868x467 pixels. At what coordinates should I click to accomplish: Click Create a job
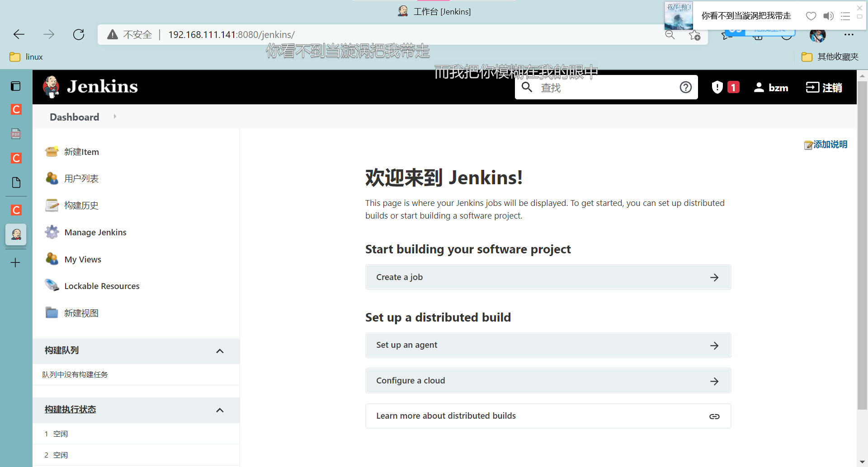(x=548, y=277)
